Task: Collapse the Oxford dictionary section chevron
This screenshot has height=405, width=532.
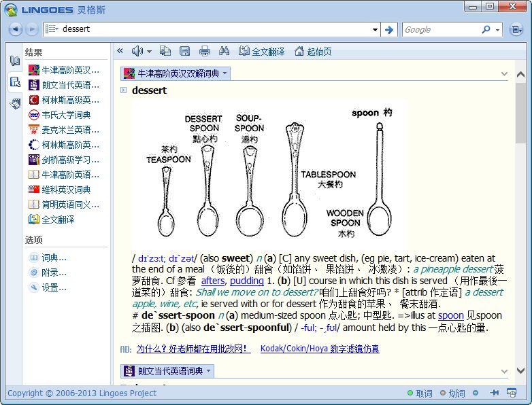Action: 504,73
